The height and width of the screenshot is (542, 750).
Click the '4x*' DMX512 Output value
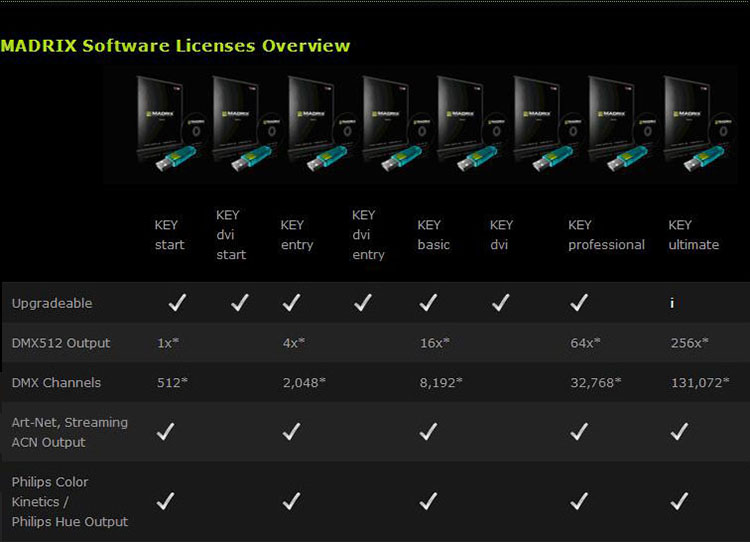(294, 343)
